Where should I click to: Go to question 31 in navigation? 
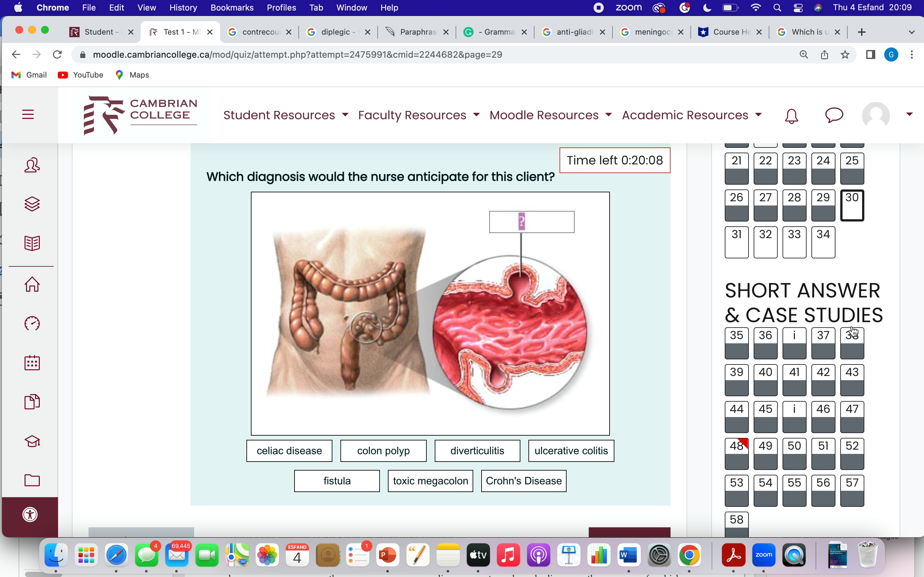737,242
